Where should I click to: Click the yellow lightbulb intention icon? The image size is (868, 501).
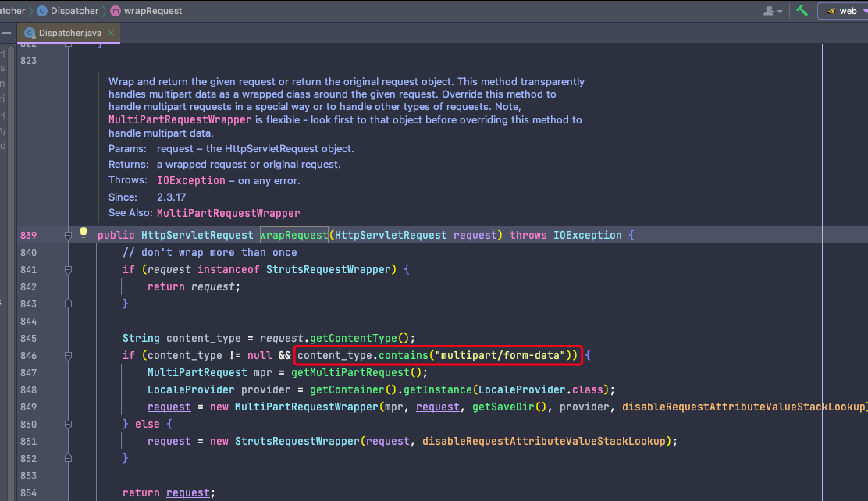[x=84, y=233]
